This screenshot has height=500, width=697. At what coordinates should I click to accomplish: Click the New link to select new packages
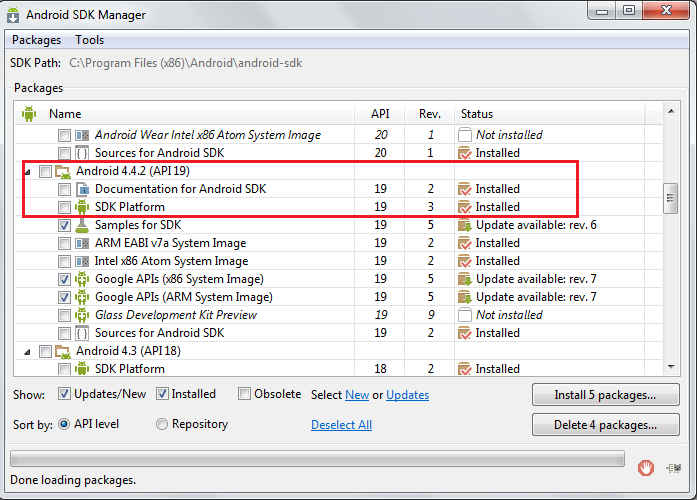coord(357,395)
